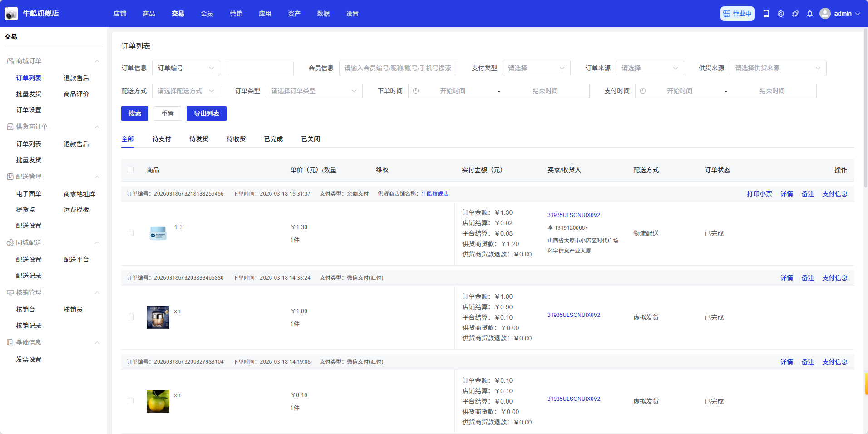
Task: Open settings via the gear icon
Action: [x=780, y=14]
